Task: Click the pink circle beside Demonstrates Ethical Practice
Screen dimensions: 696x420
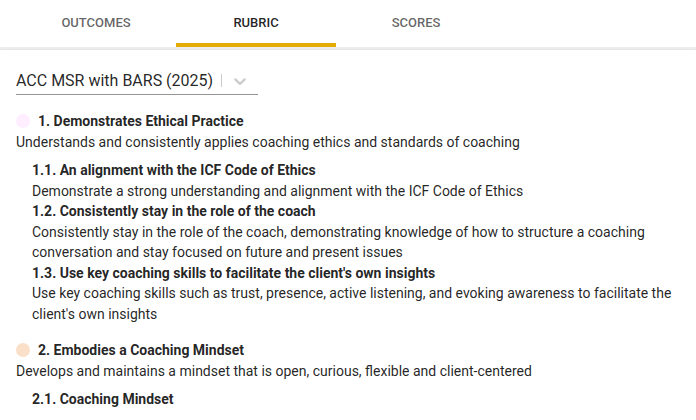Action: [x=23, y=121]
